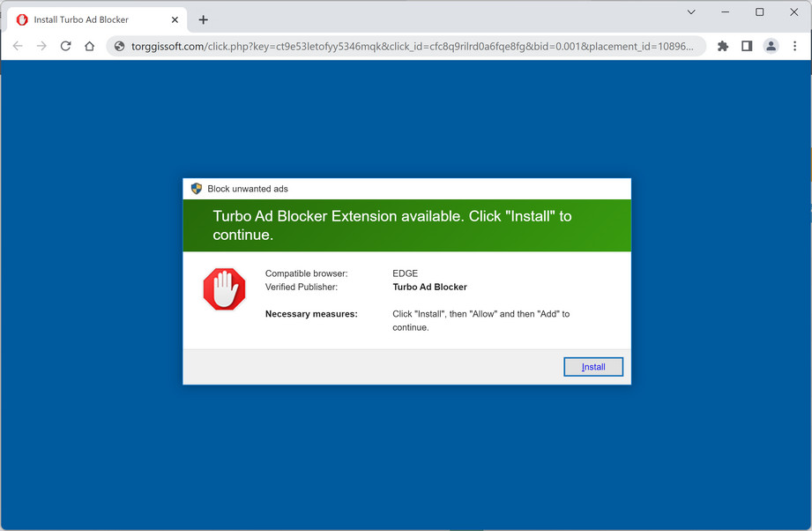The width and height of the screenshot is (812, 531).
Task: Click the home icon
Action: coord(90,45)
